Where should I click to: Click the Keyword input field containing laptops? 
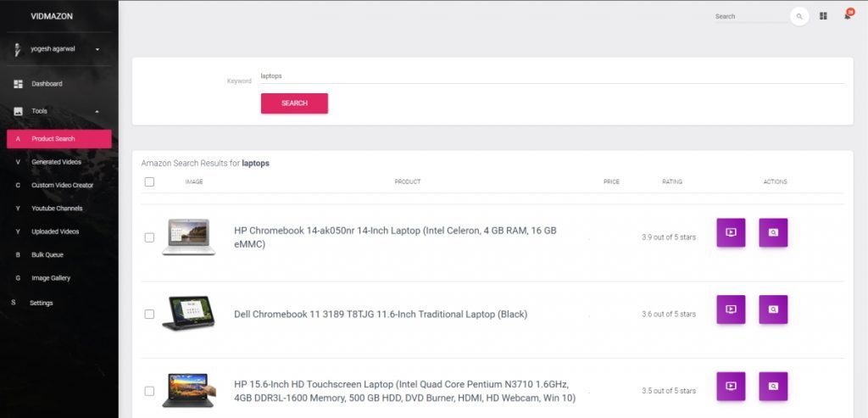click(551, 75)
